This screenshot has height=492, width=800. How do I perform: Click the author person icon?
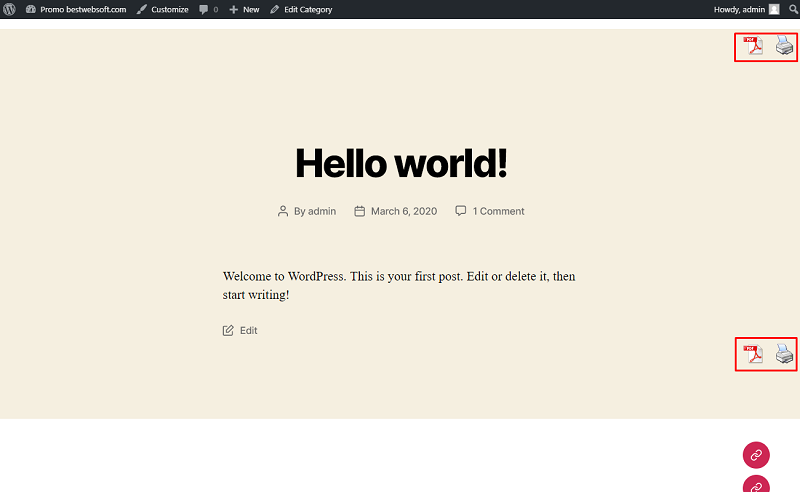(283, 211)
